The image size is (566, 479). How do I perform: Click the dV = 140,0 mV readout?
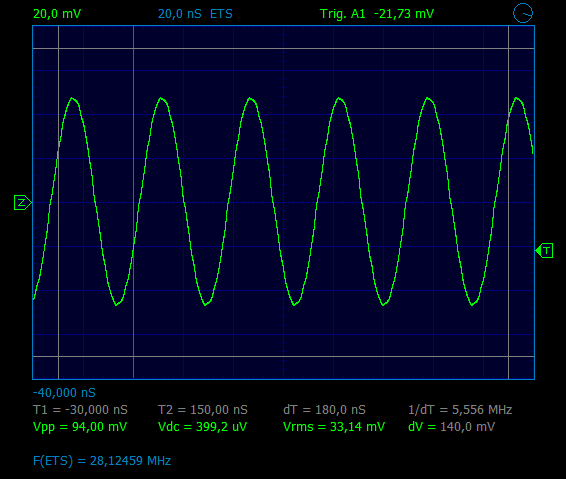(x=452, y=427)
